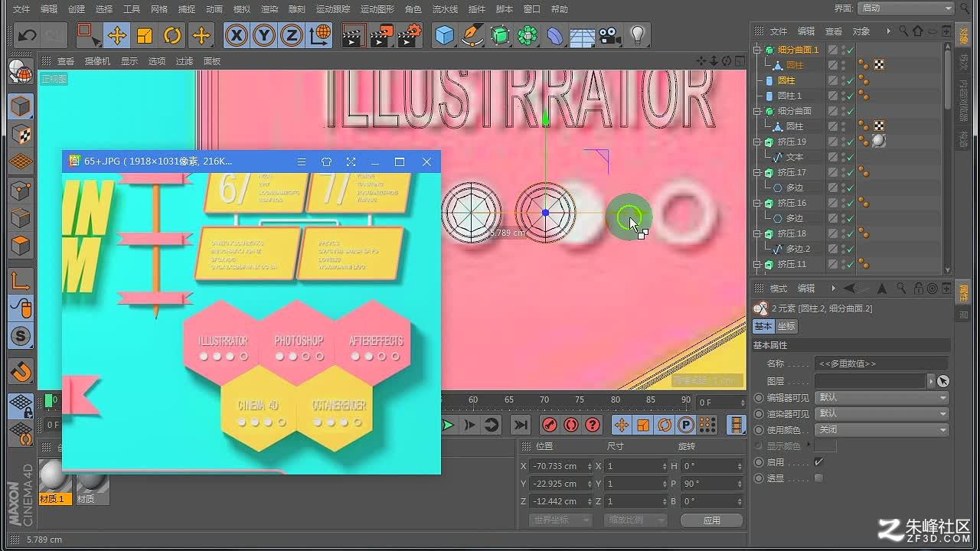
Task: Open the render settings gear clapperboard
Action: click(x=410, y=35)
